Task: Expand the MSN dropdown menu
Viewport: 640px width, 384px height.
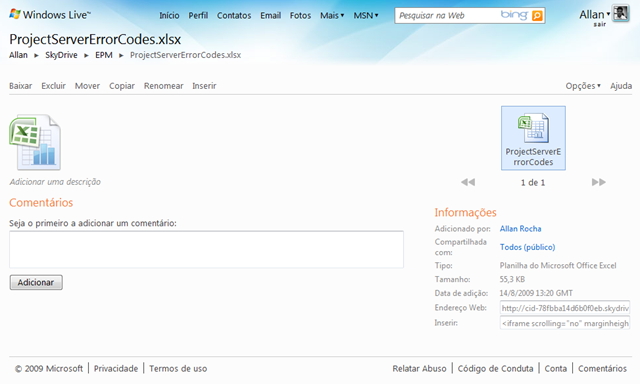Action: pyautogui.click(x=366, y=16)
